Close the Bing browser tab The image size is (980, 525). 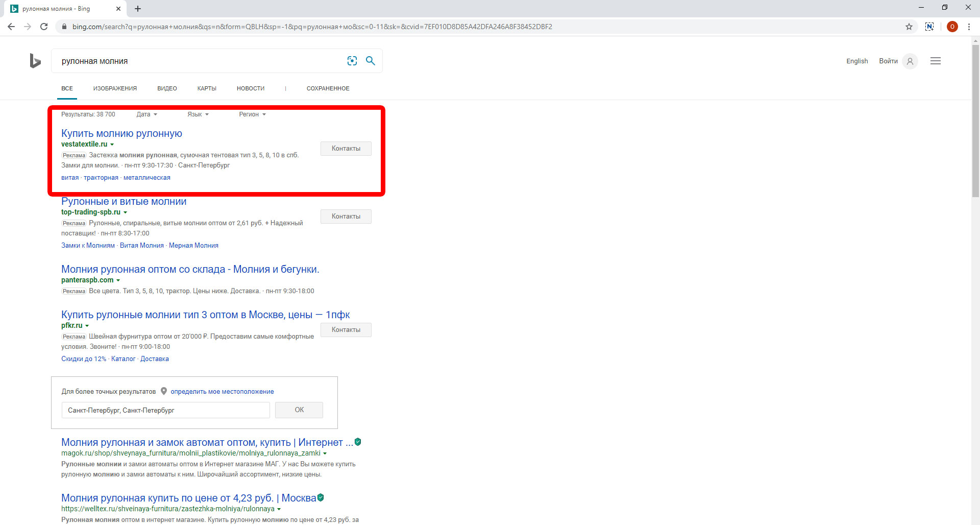pyautogui.click(x=118, y=9)
